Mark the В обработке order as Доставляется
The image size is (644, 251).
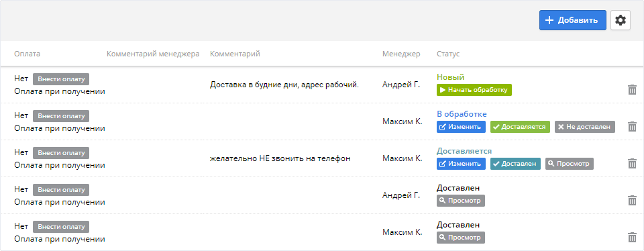click(520, 127)
